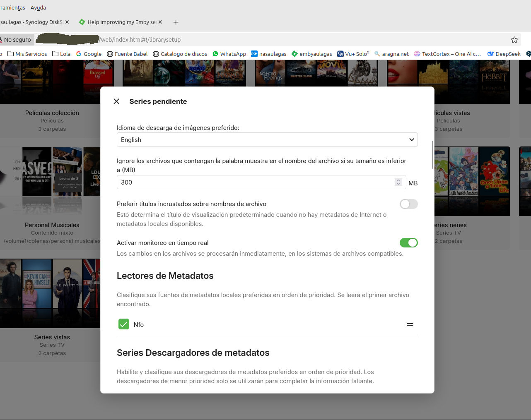
Task: Close the Help improving my Emby tab
Action: tap(160, 22)
